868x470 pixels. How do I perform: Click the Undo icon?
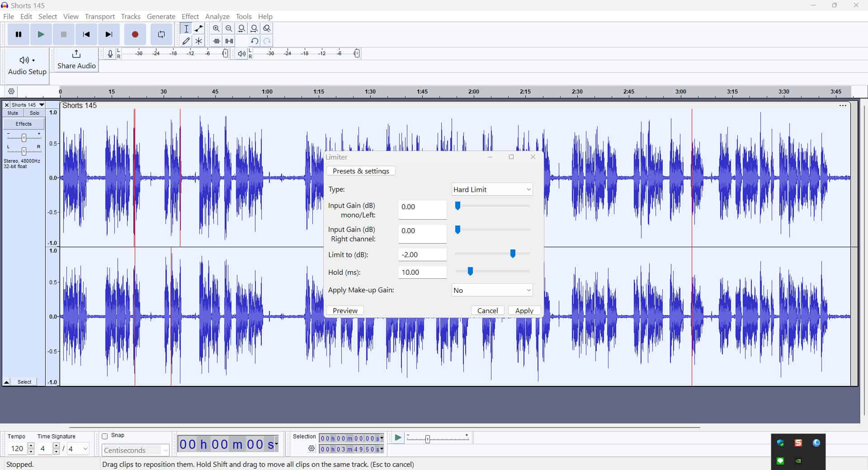pyautogui.click(x=254, y=41)
